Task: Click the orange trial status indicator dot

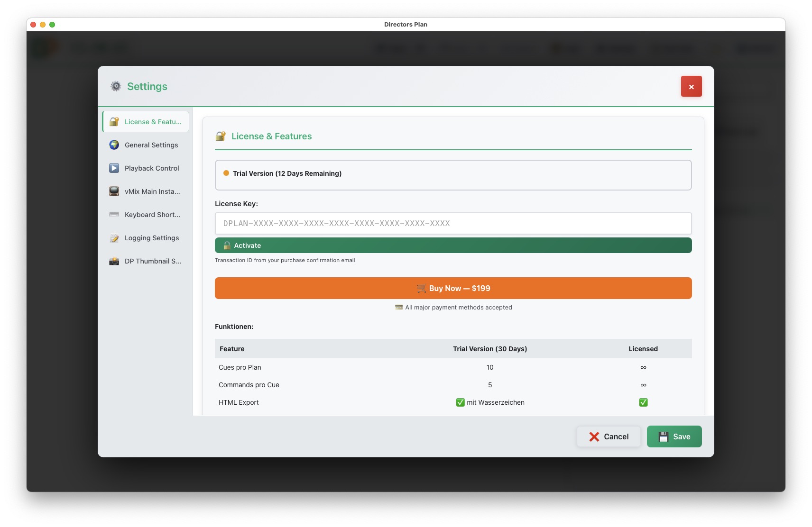Action: (226, 173)
